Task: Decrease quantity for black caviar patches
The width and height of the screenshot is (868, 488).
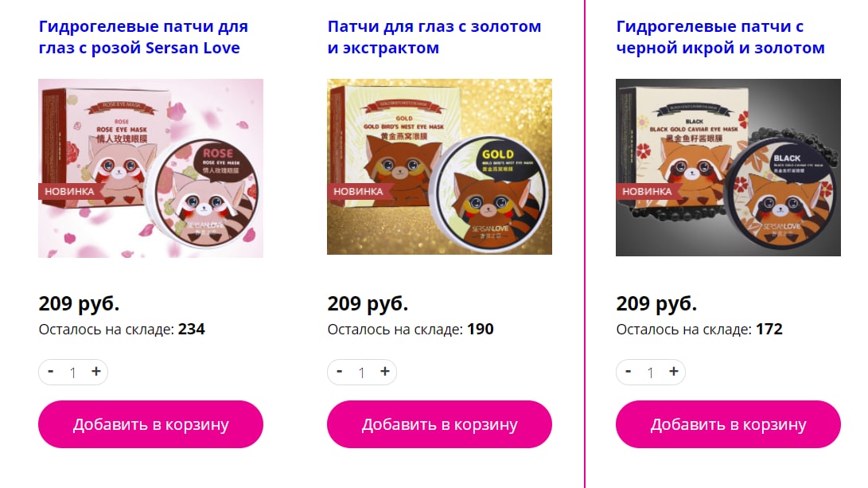Action: point(629,372)
